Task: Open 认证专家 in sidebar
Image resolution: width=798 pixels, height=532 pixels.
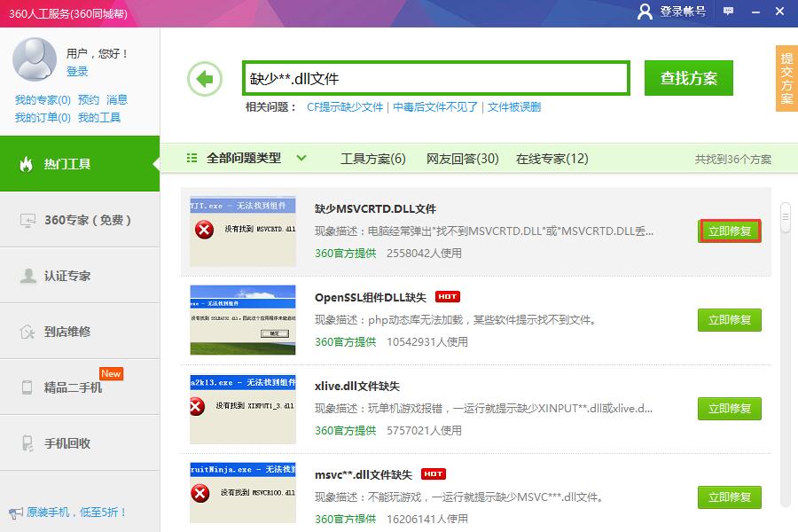Action: [80, 276]
